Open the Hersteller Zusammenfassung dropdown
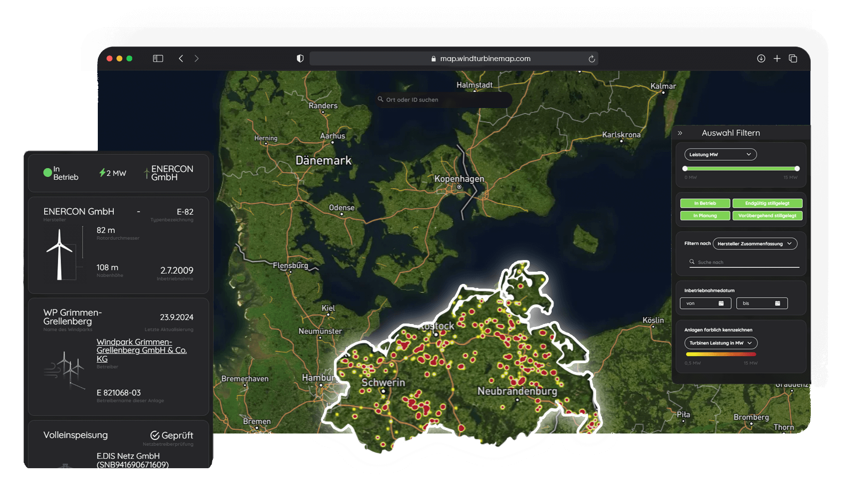The image size is (868, 477). (755, 244)
